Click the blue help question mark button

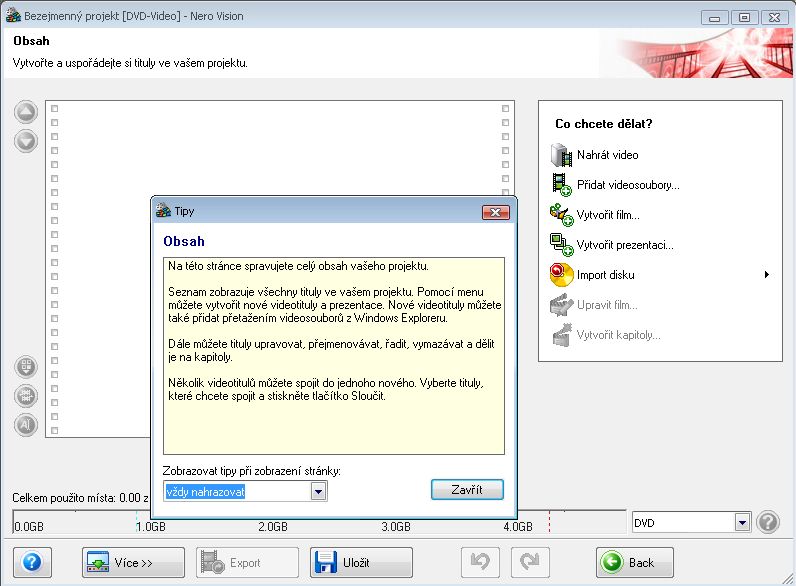(x=32, y=562)
